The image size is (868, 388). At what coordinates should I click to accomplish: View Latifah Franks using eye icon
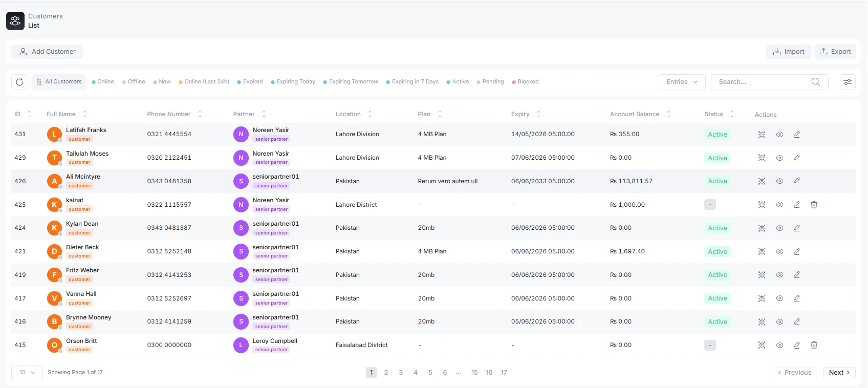[x=779, y=135]
